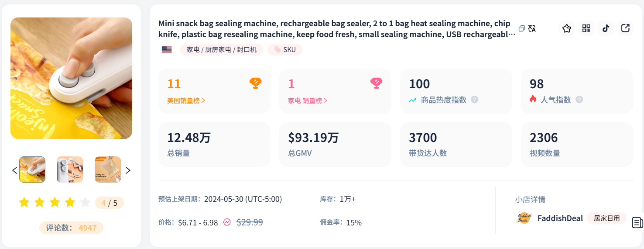Click the 家电 / 厨房家电 / 封口机 category tag
The height and width of the screenshot is (249, 644).
tap(222, 50)
